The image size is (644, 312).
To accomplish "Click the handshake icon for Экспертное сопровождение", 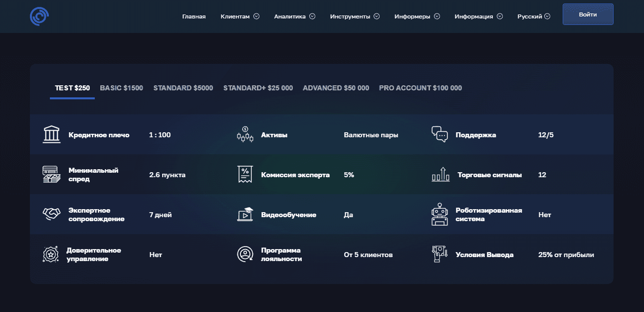I will pyautogui.click(x=50, y=214).
